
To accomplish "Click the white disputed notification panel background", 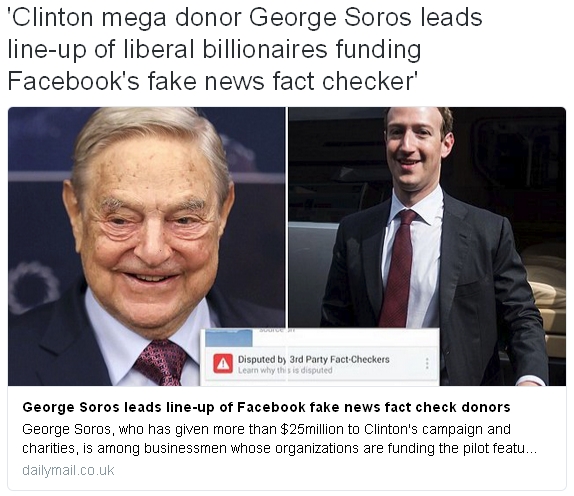I will pyautogui.click(x=320, y=357).
